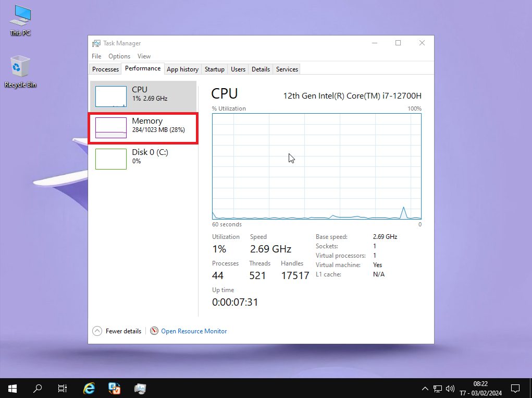The width and height of the screenshot is (532, 398).
Task: Switch to the Processes tab
Action: pyautogui.click(x=105, y=69)
